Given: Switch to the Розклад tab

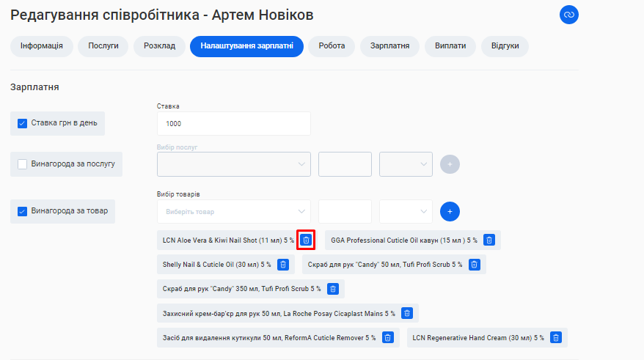Looking at the screenshot, I should click(159, 45).
